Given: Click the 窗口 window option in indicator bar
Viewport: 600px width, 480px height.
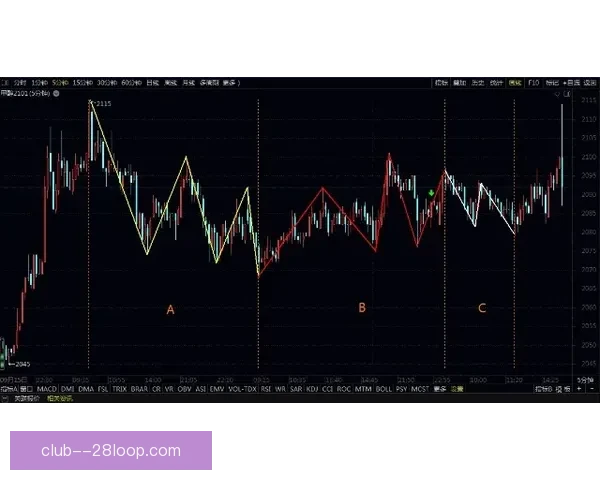Looking at the screenshot, I should coord(26,389).
